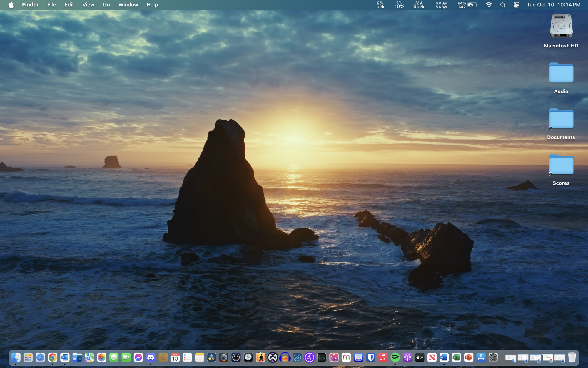Launch Audacity
The width and height of the screenshot is (588, 368).
coord(285,357)
